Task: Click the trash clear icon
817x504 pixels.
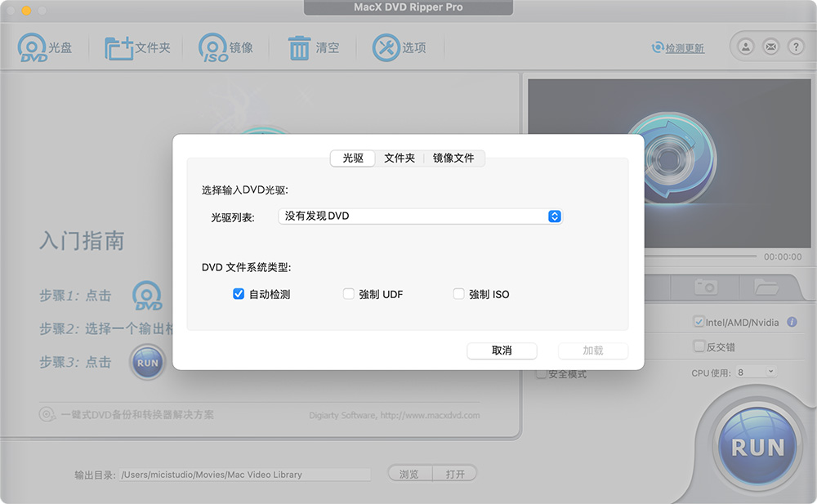Action: point(299,47)
